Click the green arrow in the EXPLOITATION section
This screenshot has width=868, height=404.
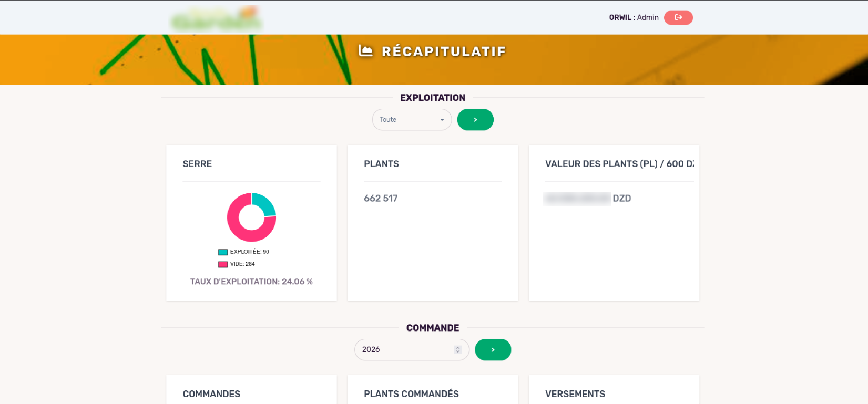[x=475, y=119]
